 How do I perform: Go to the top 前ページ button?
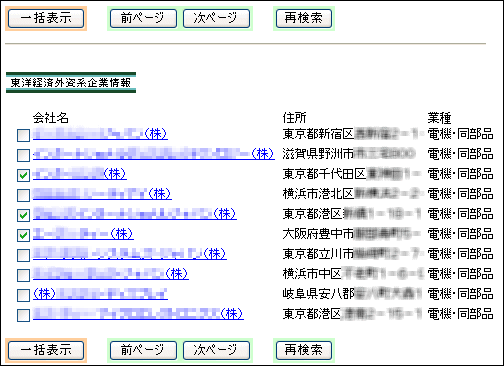[x=143, y=18]
